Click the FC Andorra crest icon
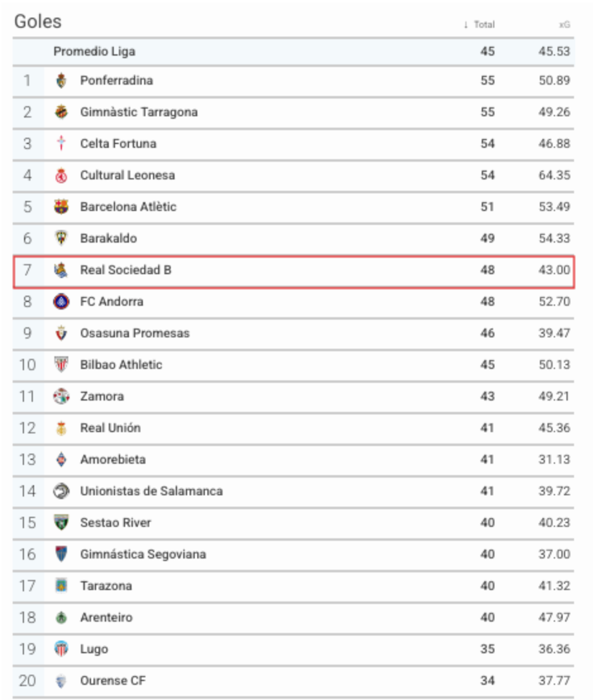 click(61, 302)
